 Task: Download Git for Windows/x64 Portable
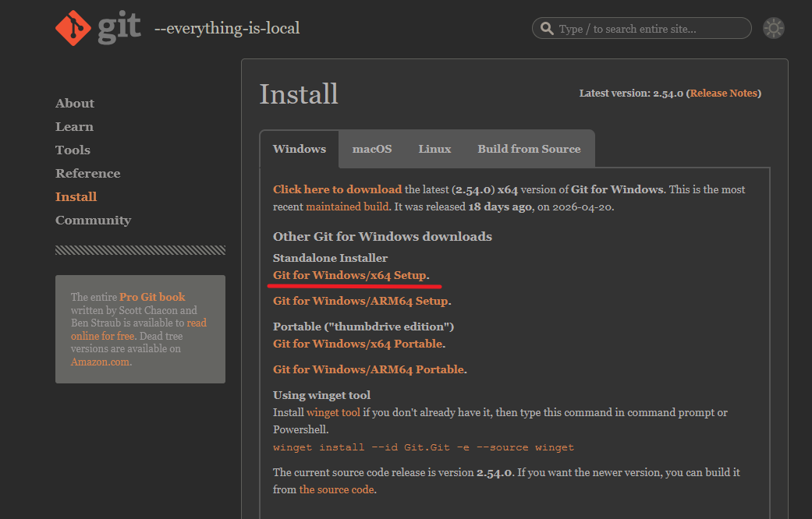click(x=358, y=344)
